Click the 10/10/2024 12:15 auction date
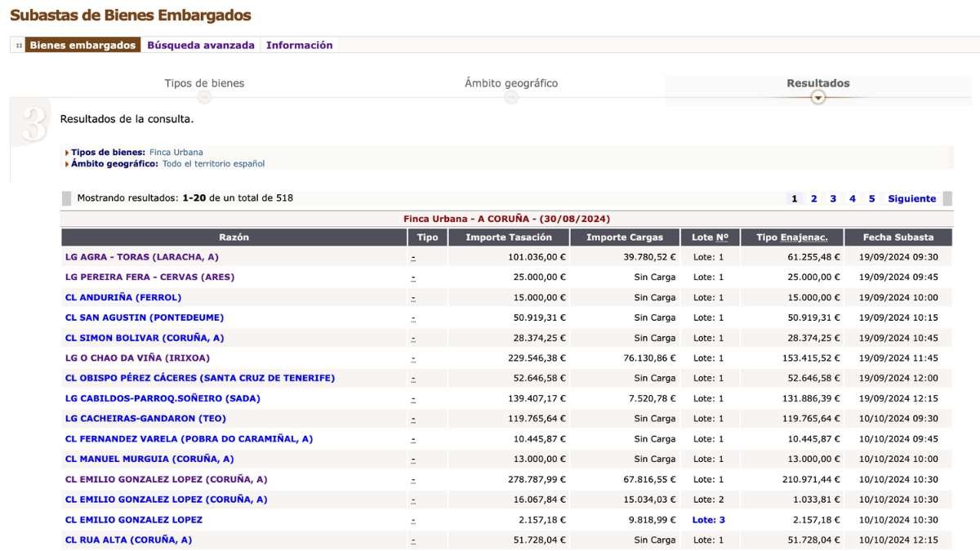This screenshot has width=980, height=551. 898,540
